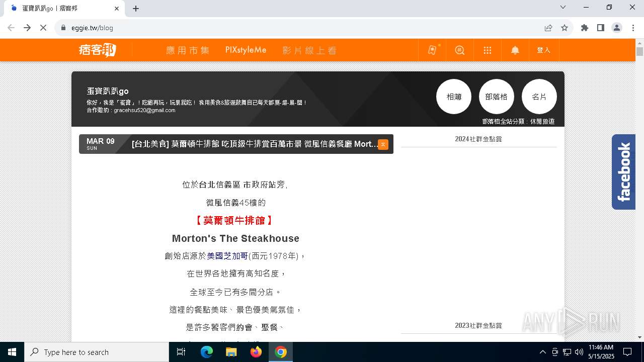Click the MAR 09 date badge
The image size is (644, 362).
(x=100, y=144)
